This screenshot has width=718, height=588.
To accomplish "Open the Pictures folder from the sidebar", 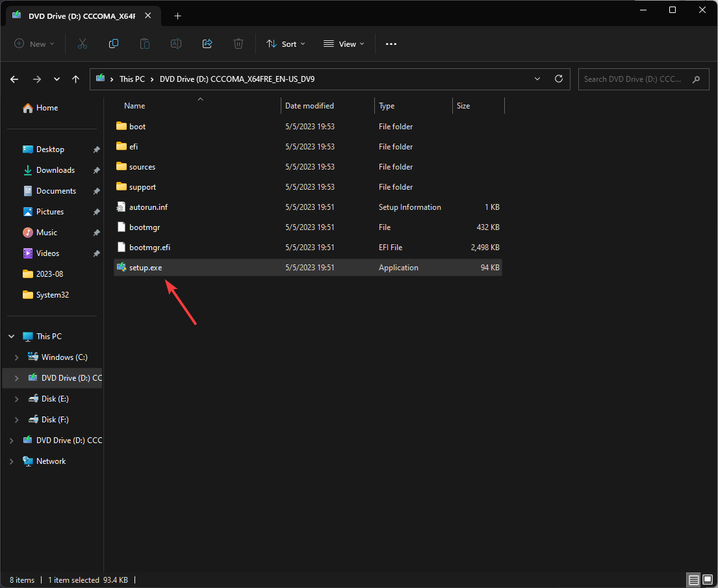I will (x=51, y=211).
